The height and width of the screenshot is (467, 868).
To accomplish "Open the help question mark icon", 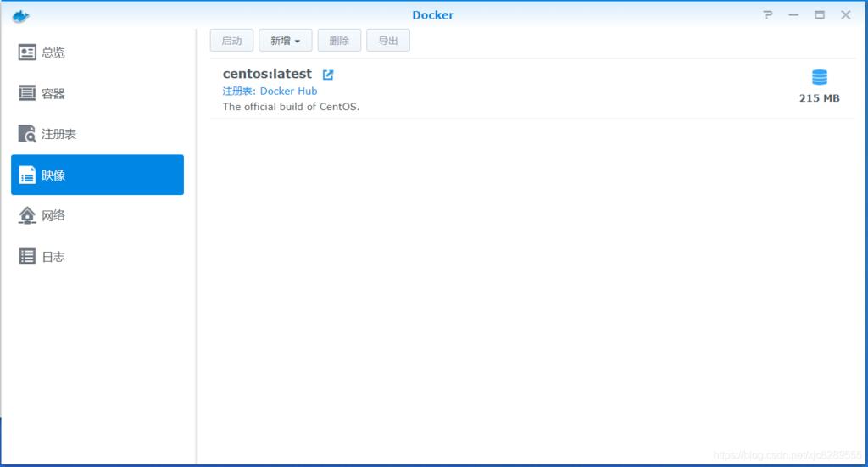I will pos(767,15).
